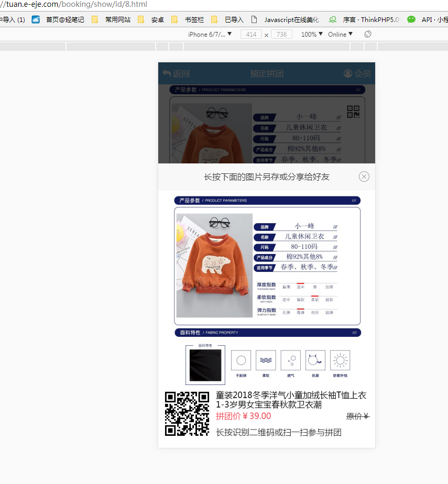This screenshot has height=484, width=448.
Task: Click the rotate device orientation icon
Action: tap(368, 34)
